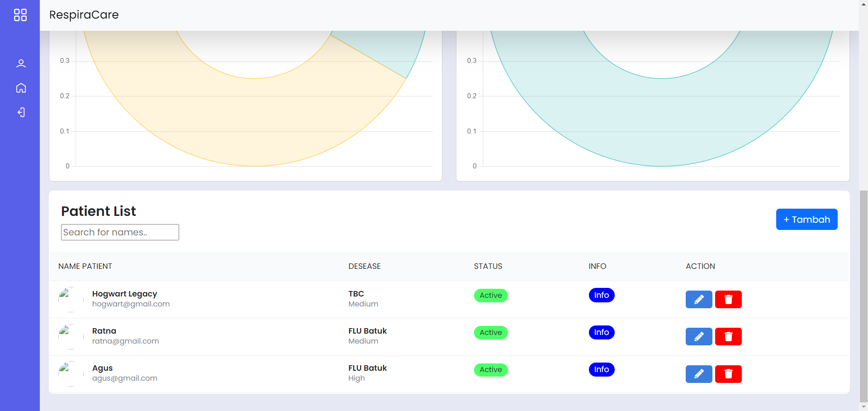Go to home via sidebar icon
Image resolution: width=868 pixels, height=411 pixels.
tap(21, 88)
